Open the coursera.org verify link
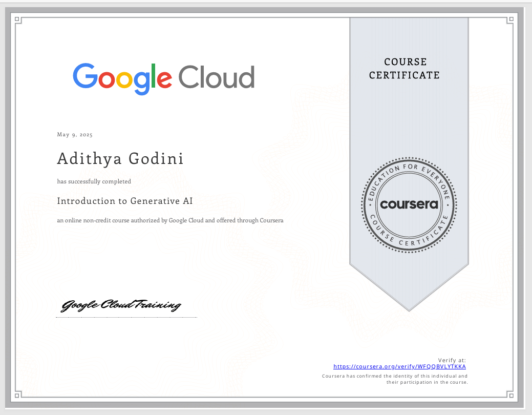 click(399, 366)
